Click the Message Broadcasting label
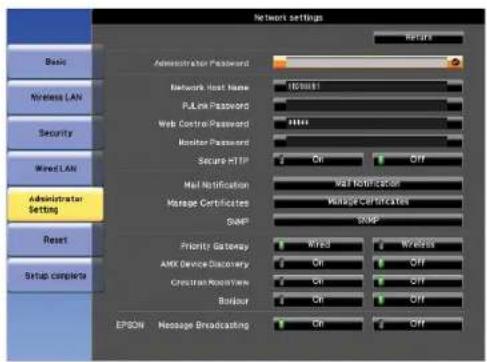This screenshot has width=487, height=362. point(204,325)
